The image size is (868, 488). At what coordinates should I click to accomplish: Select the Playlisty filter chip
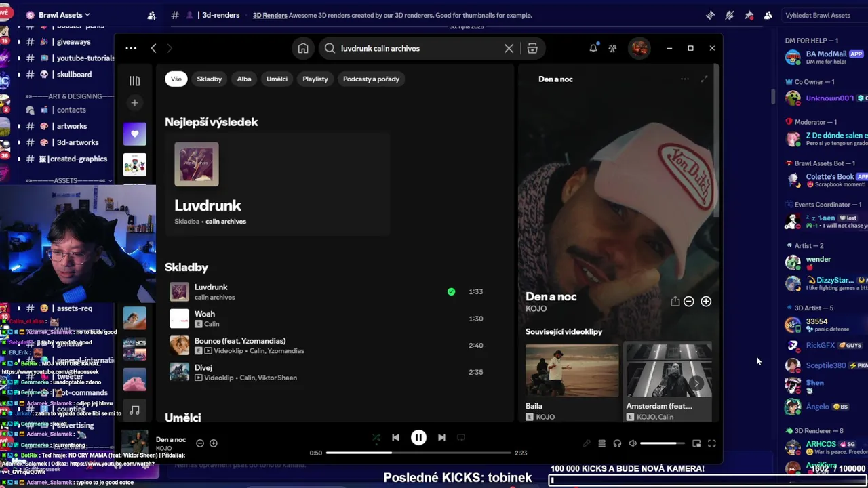point(315,79)
